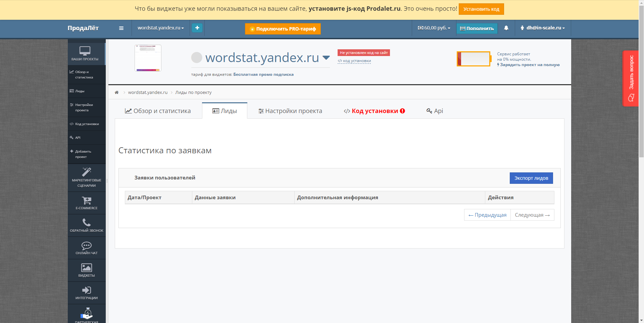This screenshot has height=323, width=644.
Task: Open Задать вопрос side tab
Action: pos(631,78)
